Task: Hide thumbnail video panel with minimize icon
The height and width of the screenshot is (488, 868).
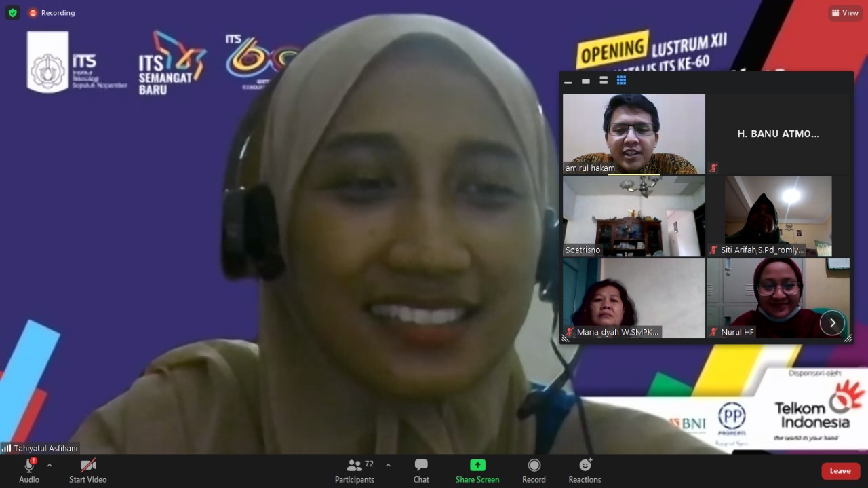Action: [568, 81]
